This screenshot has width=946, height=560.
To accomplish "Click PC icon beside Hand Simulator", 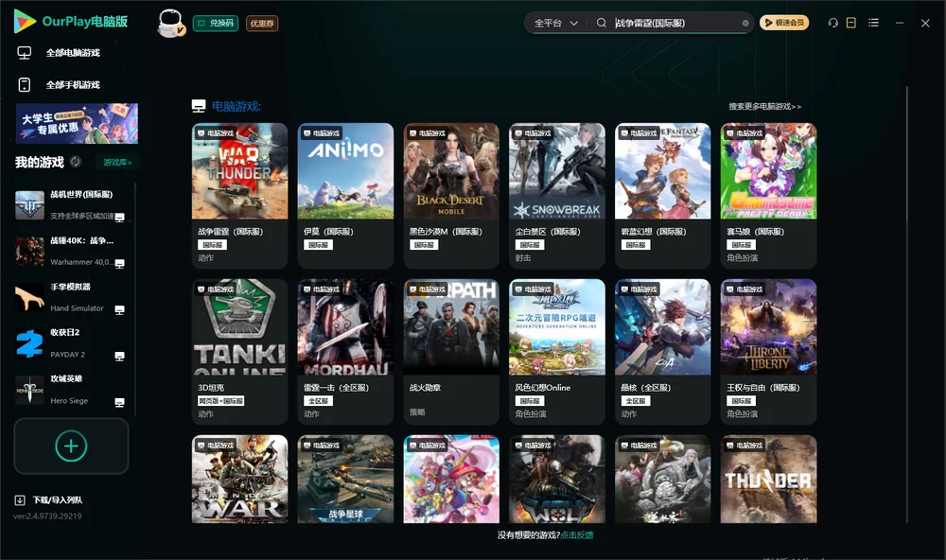I will point(119,310).
